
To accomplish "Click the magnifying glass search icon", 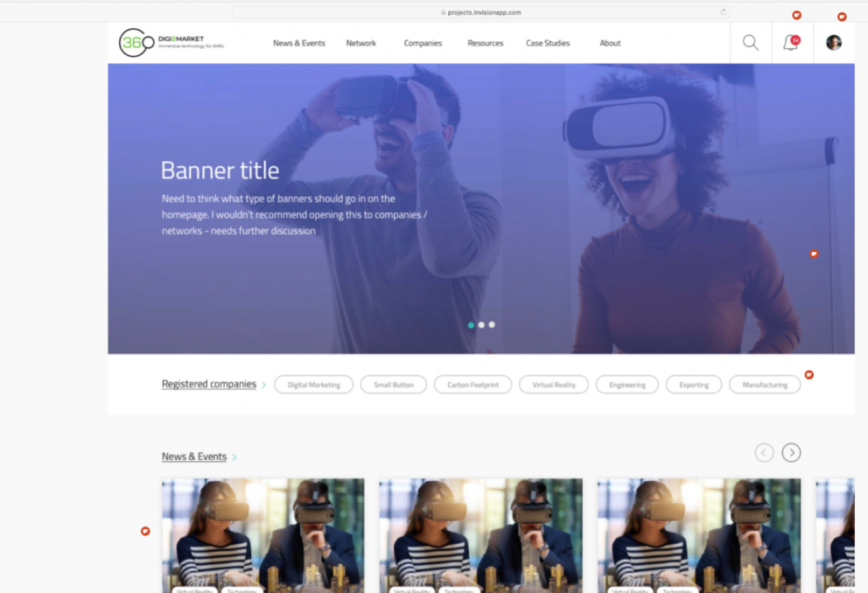I will pyautogui.click(x=750, y=43).
